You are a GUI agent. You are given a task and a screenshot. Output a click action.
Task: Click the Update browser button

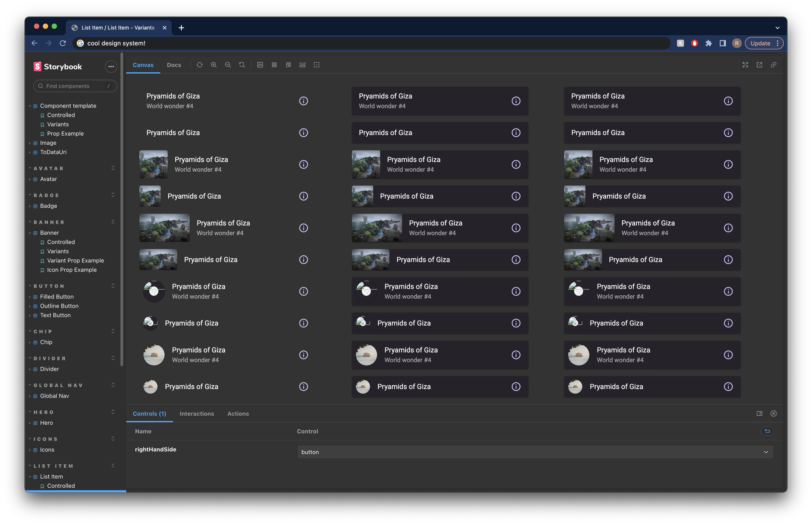[760, 43]
